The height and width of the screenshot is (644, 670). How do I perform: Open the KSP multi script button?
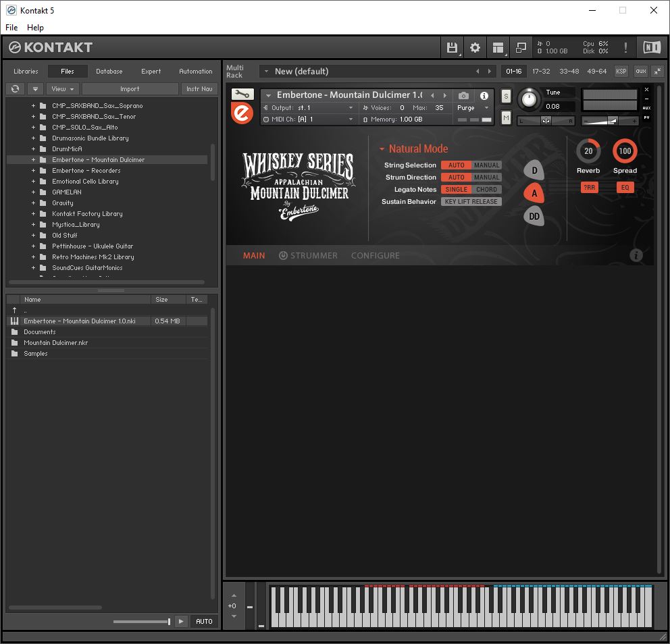click(621, 72)
